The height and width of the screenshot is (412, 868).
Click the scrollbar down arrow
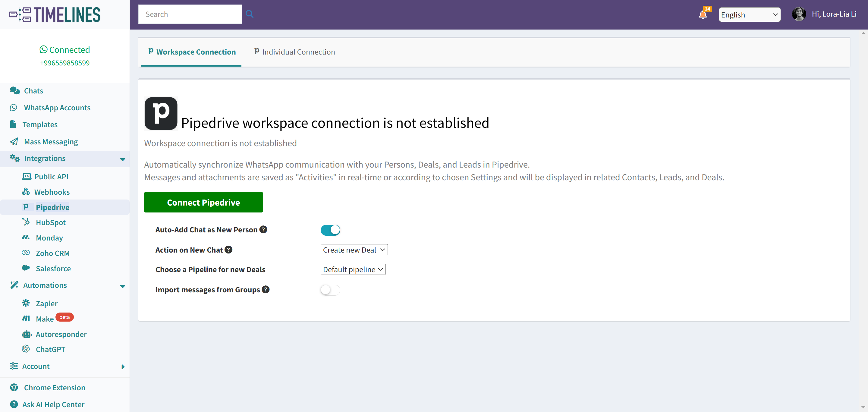863,407
